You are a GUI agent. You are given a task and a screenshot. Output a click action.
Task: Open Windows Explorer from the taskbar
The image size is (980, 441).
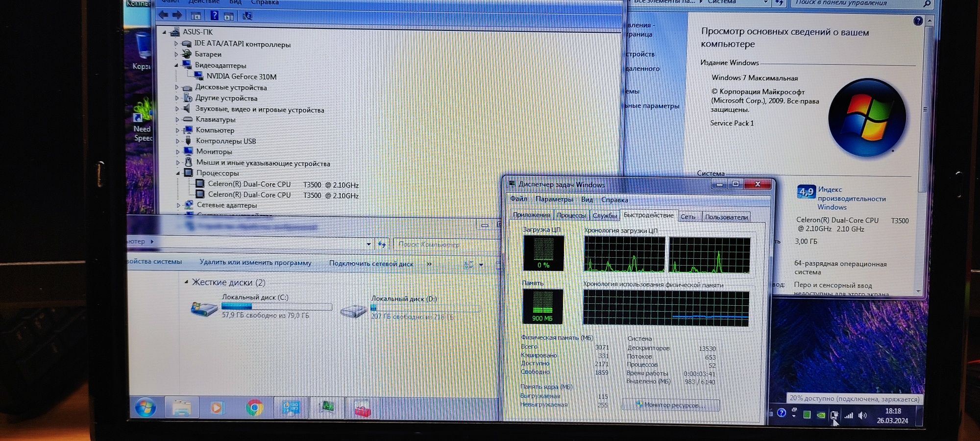(x=181, y=408)
